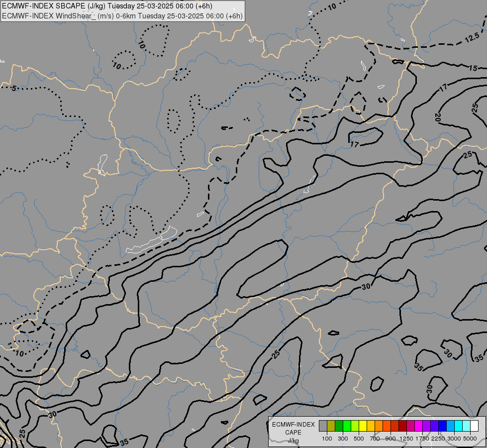Click the 500 legend tick value
This screenshot has height=448, width=487.
(359, 439)
